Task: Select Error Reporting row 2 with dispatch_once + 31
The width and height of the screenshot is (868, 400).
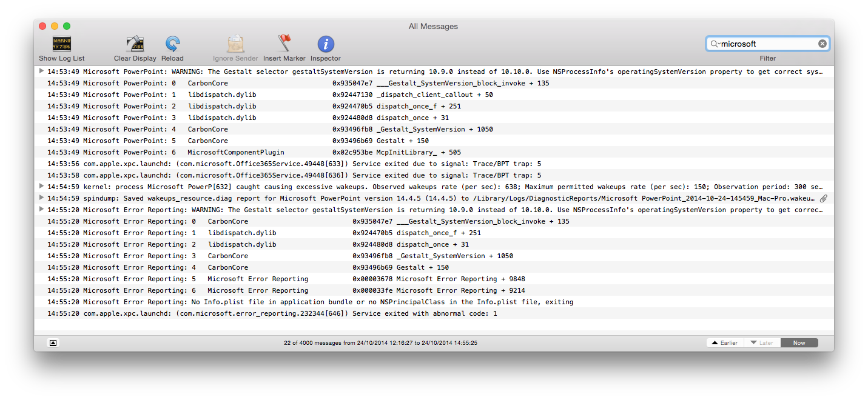Action: [434, 244]
